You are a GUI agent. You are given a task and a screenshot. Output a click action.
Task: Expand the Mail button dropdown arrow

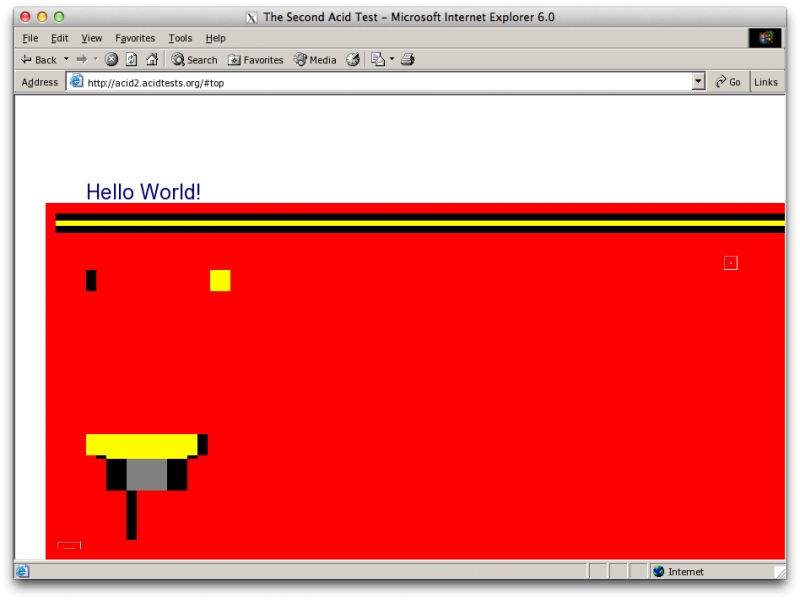[x=392, y=60]
